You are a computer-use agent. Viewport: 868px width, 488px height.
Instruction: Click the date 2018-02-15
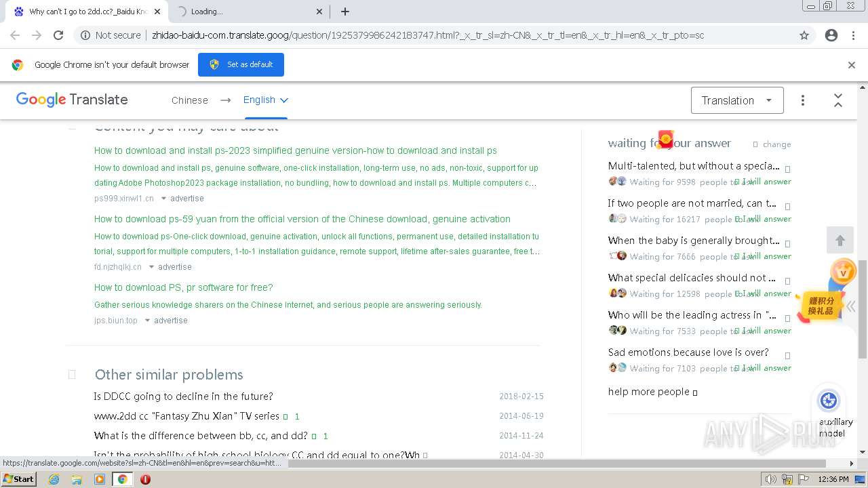(521, 396)
